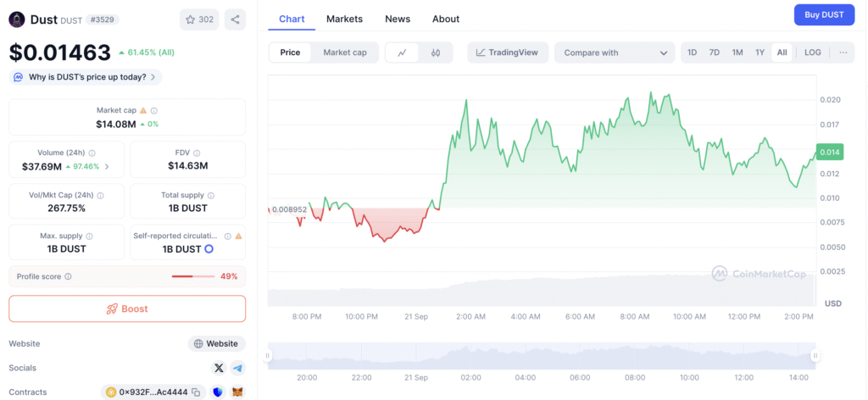Click the share icon next to watchlist star
The height and width of the screenshot is (400, 868).
coord(236,19)
